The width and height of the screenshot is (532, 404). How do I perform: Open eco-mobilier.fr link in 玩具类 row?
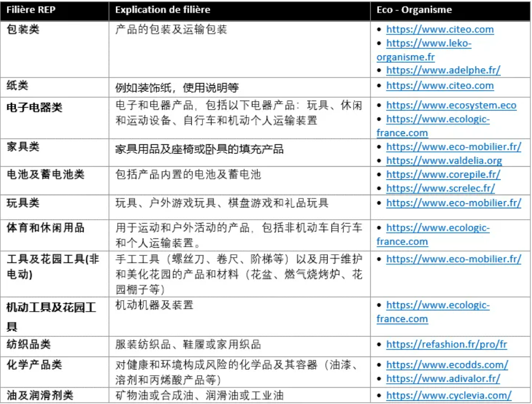coord(453,203)
